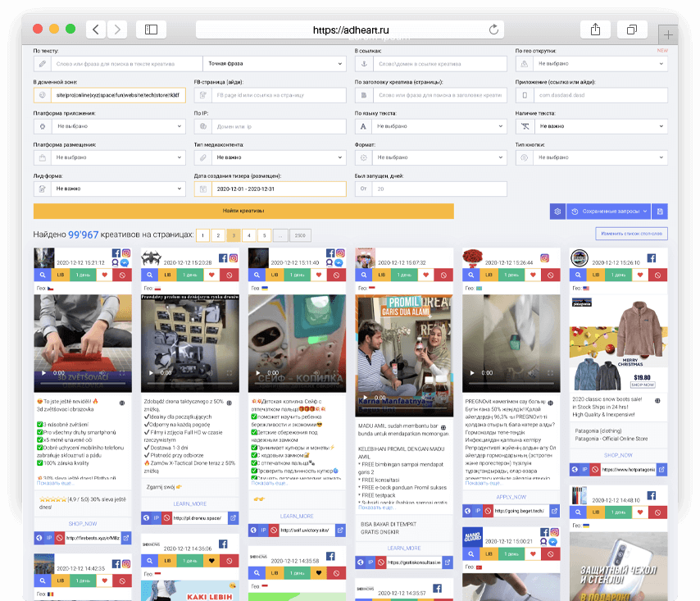This screenshot has width=700, height=601.
Task: Click the settings gear next to saved queries
Action: [x=557, y=212]
